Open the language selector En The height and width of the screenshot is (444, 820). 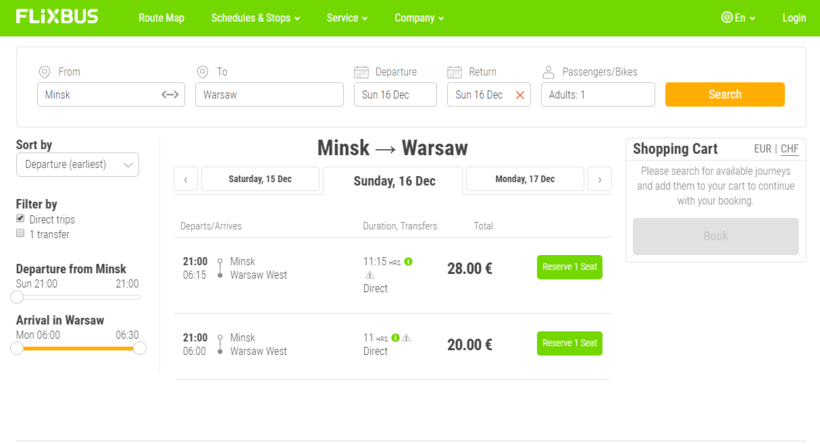click(738, 18)
